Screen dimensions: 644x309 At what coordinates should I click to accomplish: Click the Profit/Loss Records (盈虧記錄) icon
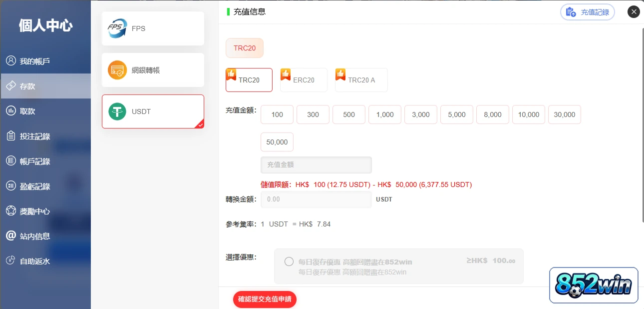point(10,186)
